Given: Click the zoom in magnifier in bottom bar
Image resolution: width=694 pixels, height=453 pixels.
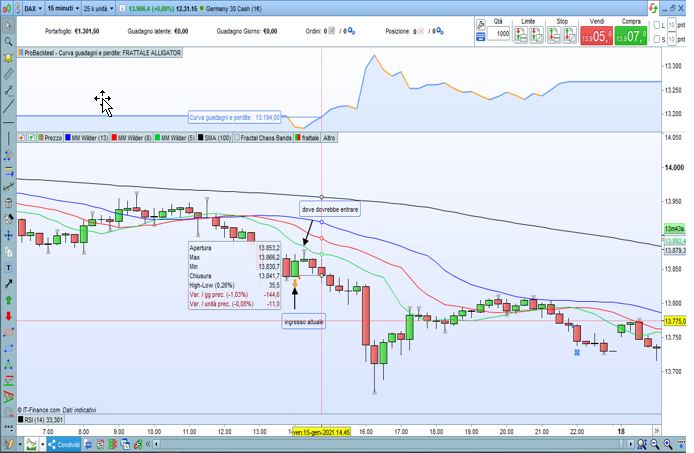Looking at the screenshot, I should [668, 444].
